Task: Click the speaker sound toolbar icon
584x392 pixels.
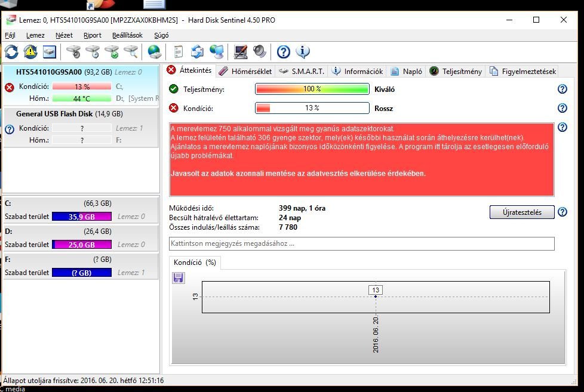Action: click(x=260, y=52)
